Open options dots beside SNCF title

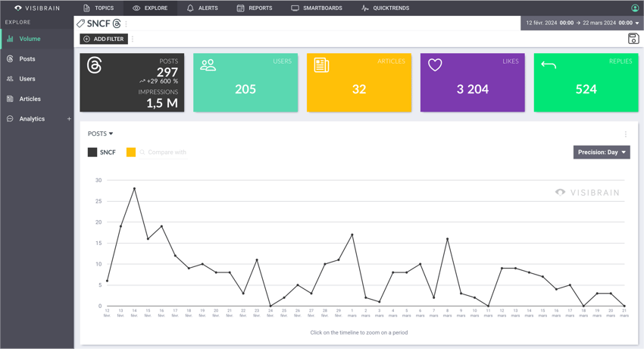[126, 24]
